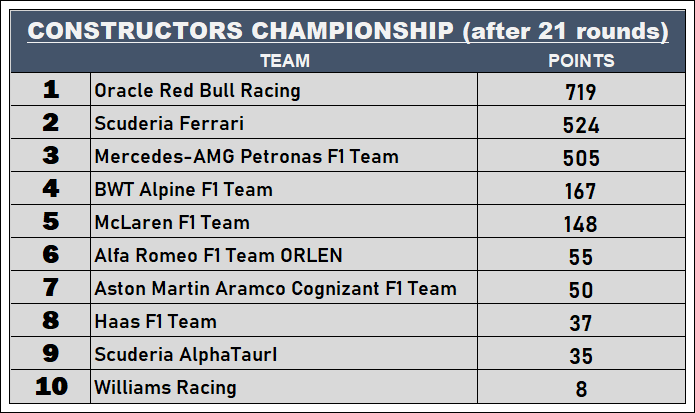
Task: Click the Oracle Red Bull Racing cell
Action: pos(197,91)
